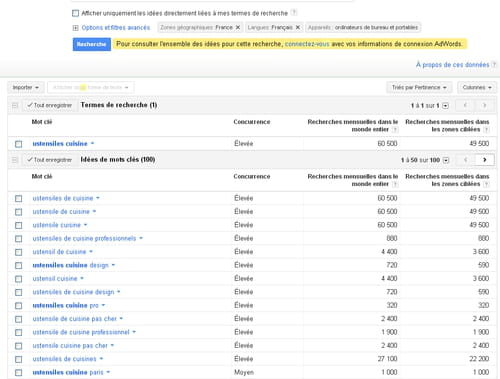Click 'Concurrence' header in keyword ideas table

pyautogui.click(x=252, y=177)
